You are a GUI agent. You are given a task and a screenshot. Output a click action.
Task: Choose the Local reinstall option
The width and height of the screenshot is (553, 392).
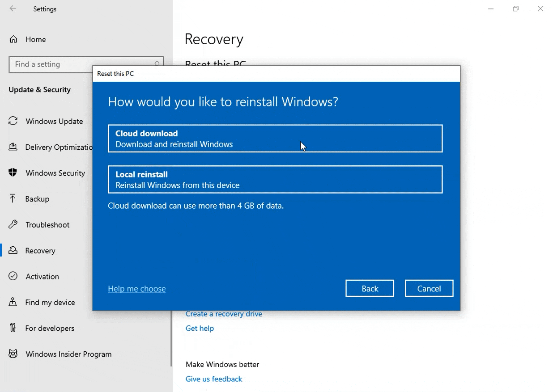click(x=275, y=180)
